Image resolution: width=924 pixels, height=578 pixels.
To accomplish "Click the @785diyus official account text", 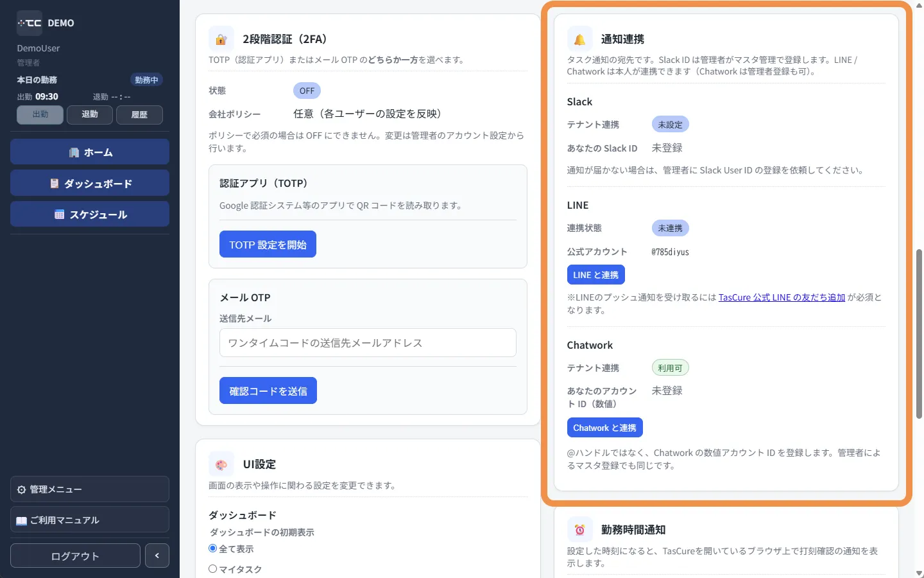I will pyautogui.click(x=671, y=252).
